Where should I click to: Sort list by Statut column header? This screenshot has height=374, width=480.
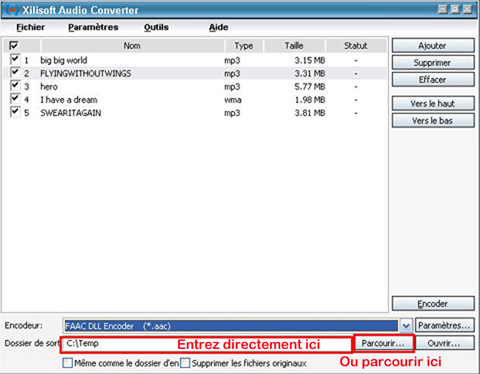[x=356, y=46]
